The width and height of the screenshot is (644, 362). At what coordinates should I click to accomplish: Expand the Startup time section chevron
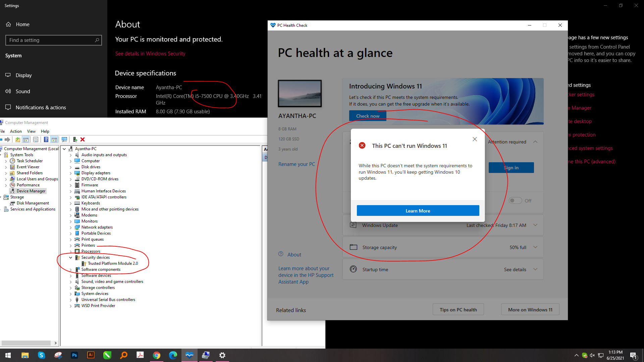(x=535, y=269)
